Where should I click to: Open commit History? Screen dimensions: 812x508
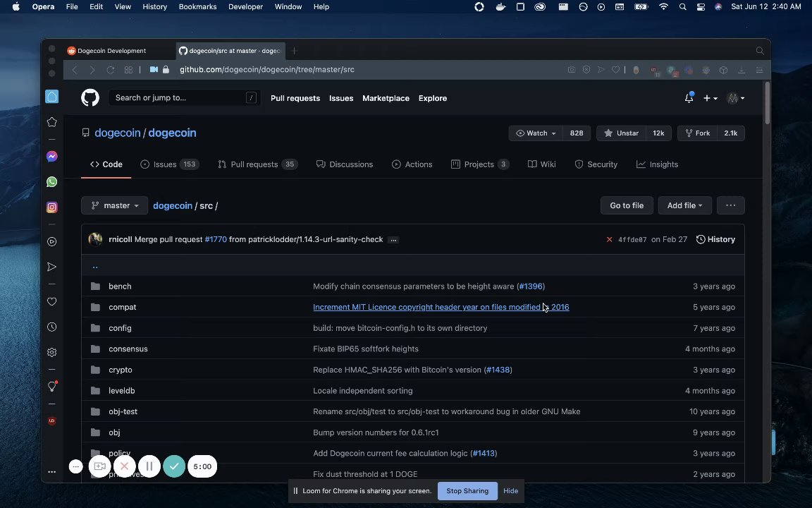click(715, 239)
